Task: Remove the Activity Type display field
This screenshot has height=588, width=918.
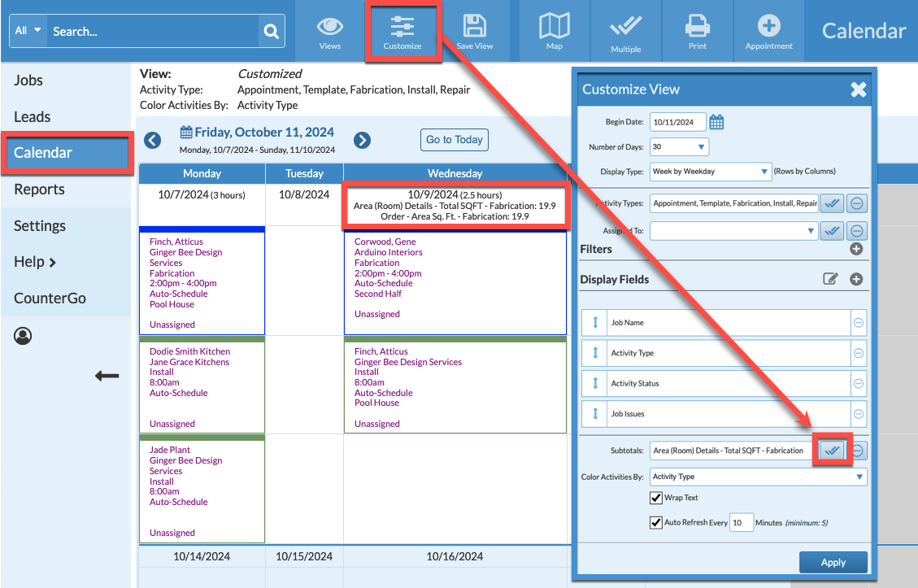Action: coord(859,353)
